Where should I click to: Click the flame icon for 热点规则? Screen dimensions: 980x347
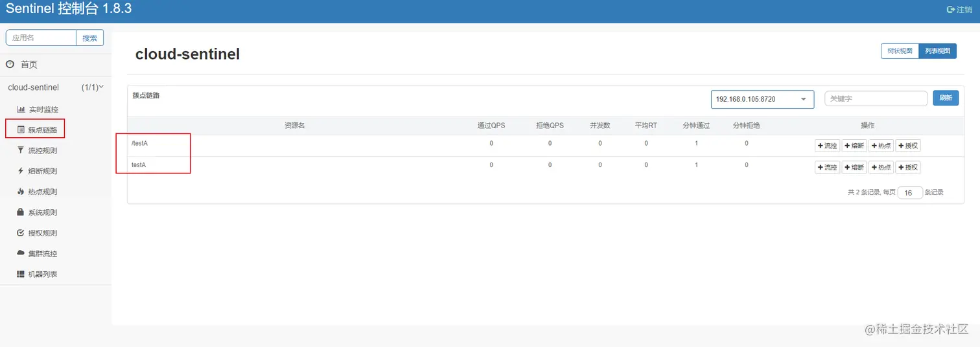click(21, 192)
